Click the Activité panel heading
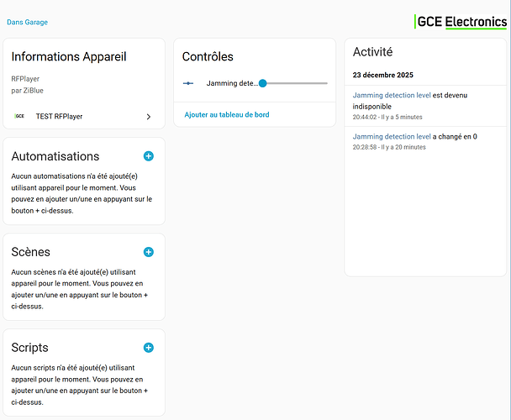 coord(372,51)
